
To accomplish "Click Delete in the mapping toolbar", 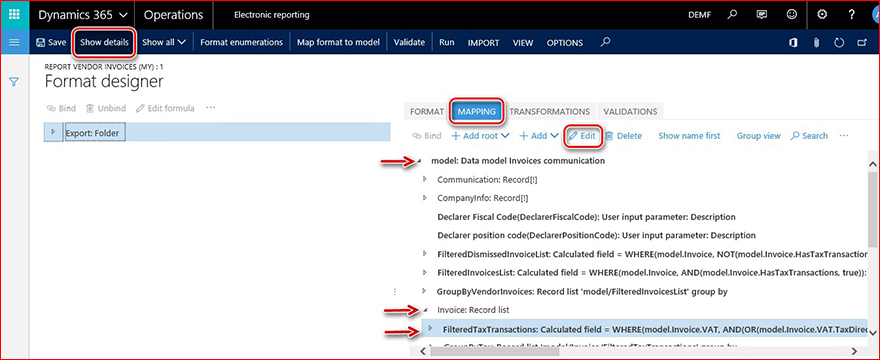I will pyautogui.click(x=624, y=136).
